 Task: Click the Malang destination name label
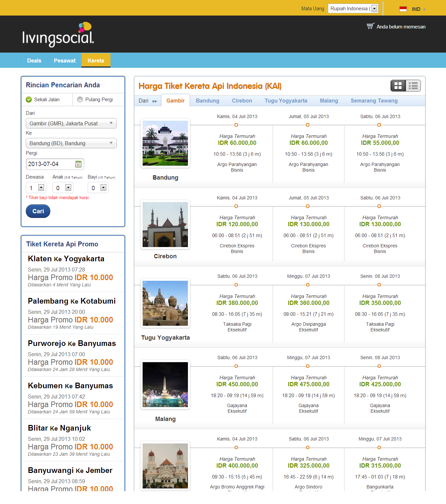point(165,419)
